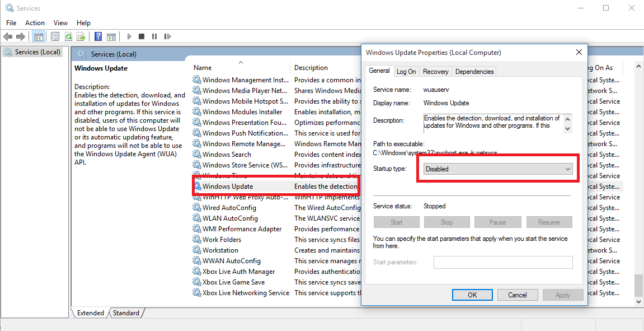
Task: Click the Forward arrow toolbar icon
Action: coord(21,36)
